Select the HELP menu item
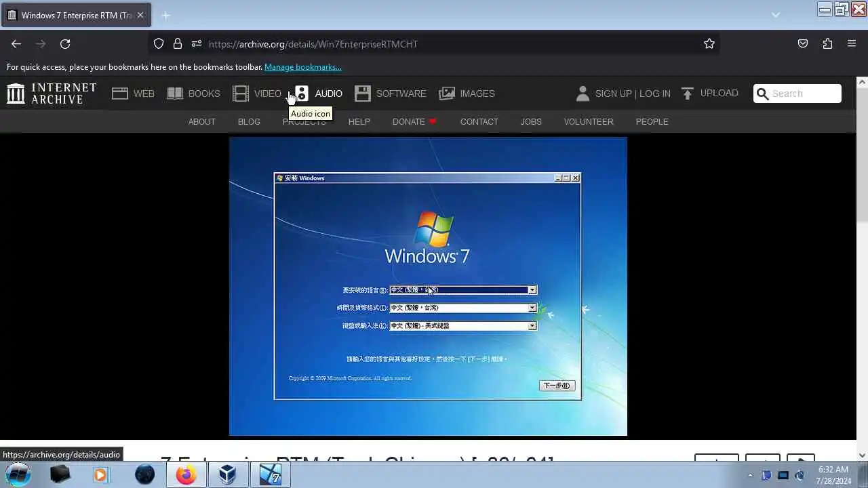Screen dimensions: 868x488 359,122
